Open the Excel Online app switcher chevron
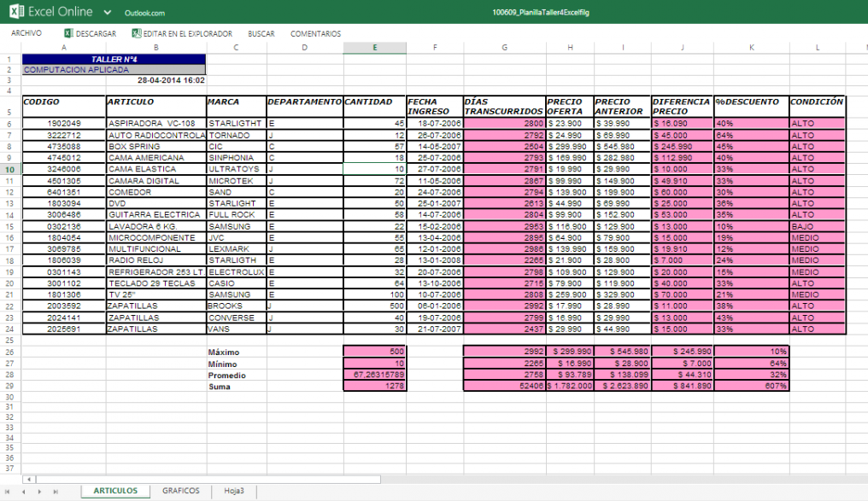The width and height of the screenshot is (868, 501). 108,12
